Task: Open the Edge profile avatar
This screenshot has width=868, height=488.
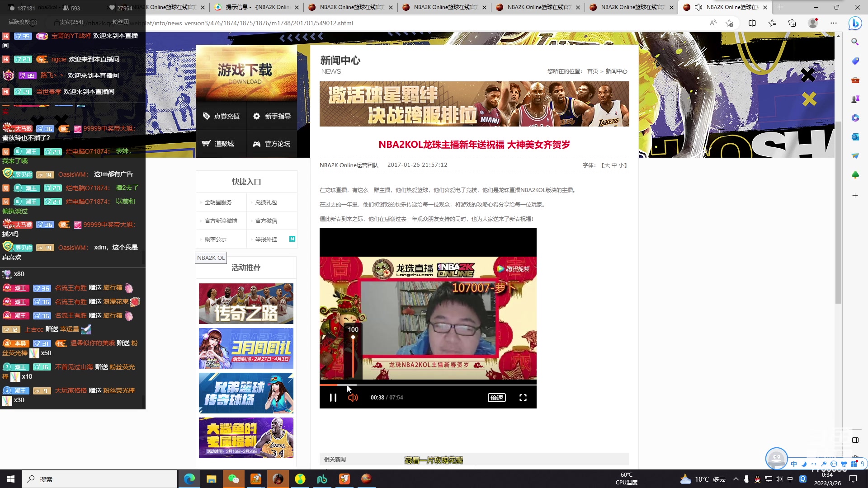Action: coord(813,23)
